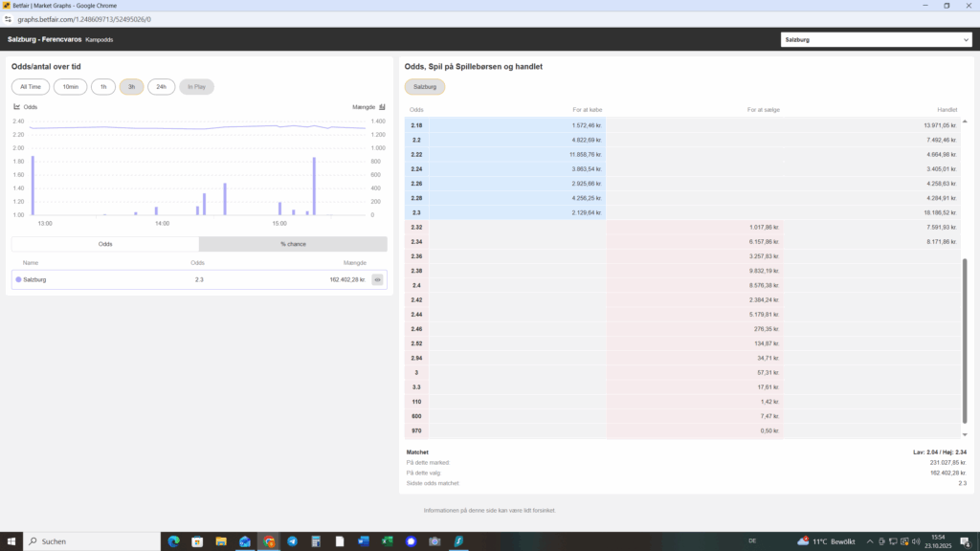Click the odds table vertical scrollbar

coord(965,340)
